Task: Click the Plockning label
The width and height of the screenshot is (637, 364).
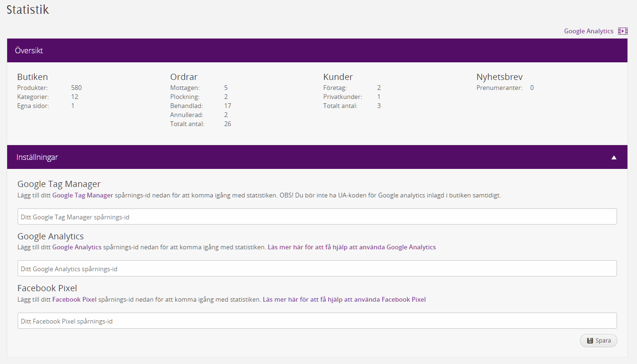Action: (x=184, y=97)
